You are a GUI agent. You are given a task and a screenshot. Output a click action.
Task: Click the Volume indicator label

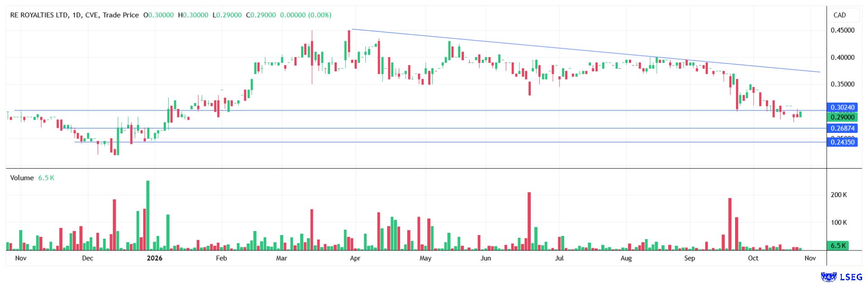[22, 178]
